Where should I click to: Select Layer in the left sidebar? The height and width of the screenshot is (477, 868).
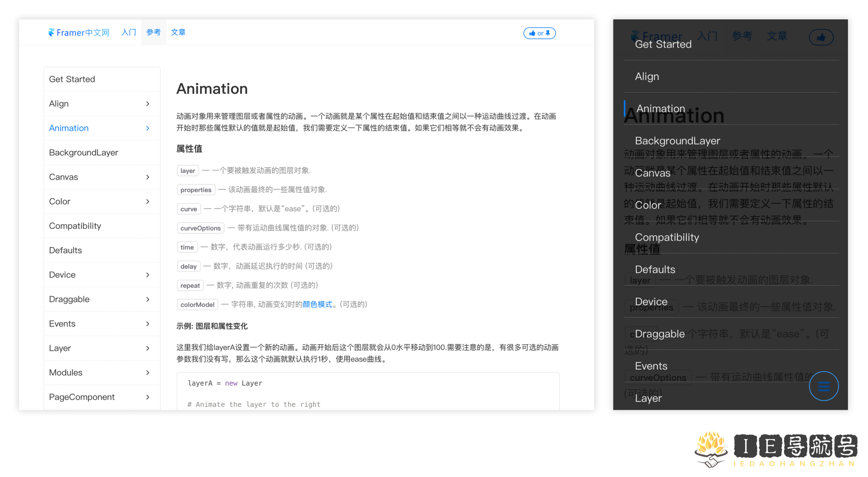[102, 348]
